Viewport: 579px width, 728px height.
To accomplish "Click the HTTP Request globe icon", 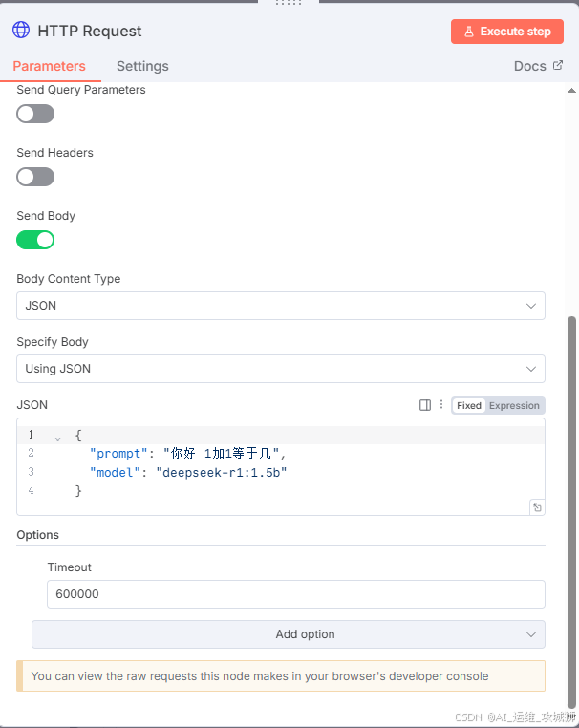I will tap(21, 31).
